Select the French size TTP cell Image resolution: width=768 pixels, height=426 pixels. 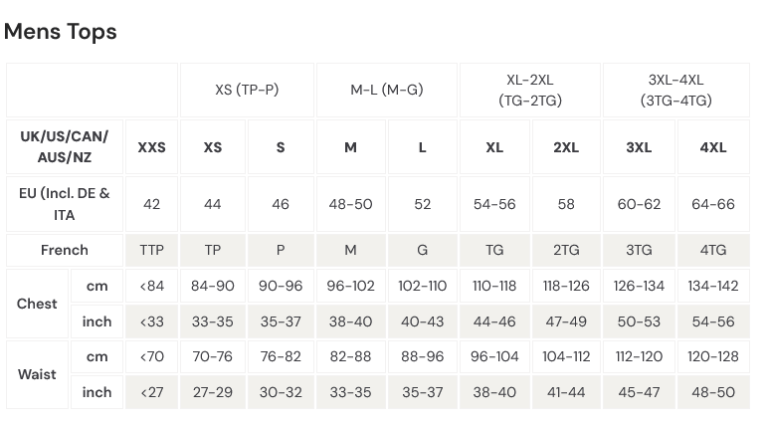point(152,250)
